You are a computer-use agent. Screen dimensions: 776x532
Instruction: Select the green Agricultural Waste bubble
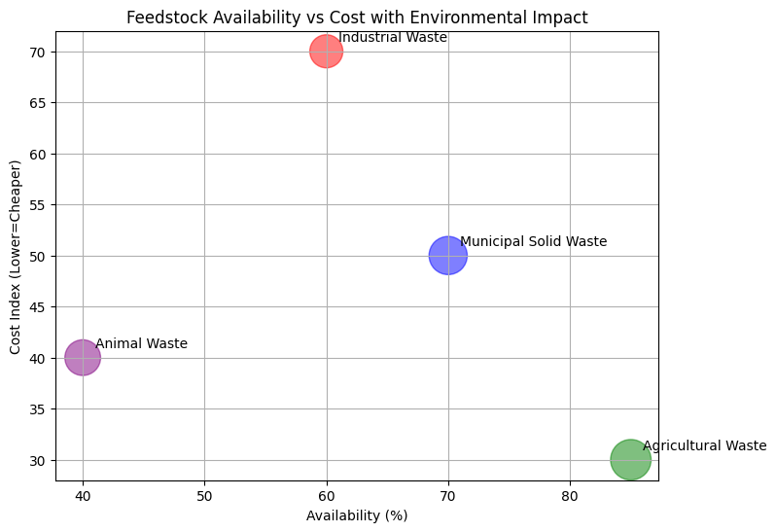point(630,459)
